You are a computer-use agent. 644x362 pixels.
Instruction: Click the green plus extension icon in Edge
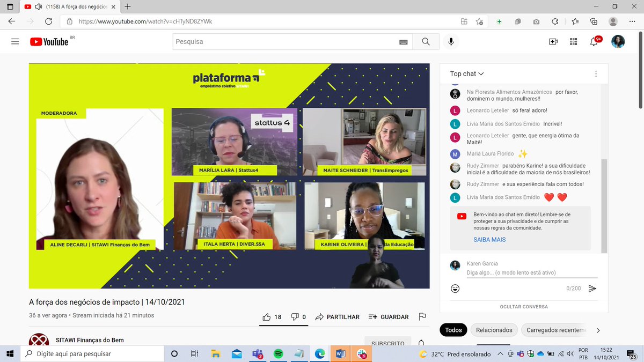coord(499,21)
